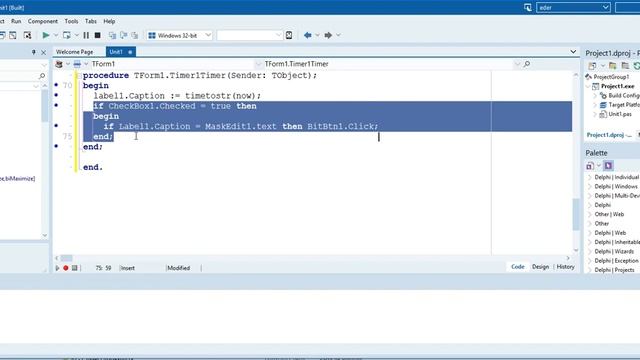This screenshot has height=360, width=640.
Task: Expand the Unit1.pas node in Projects
Action: pos(595,114)
